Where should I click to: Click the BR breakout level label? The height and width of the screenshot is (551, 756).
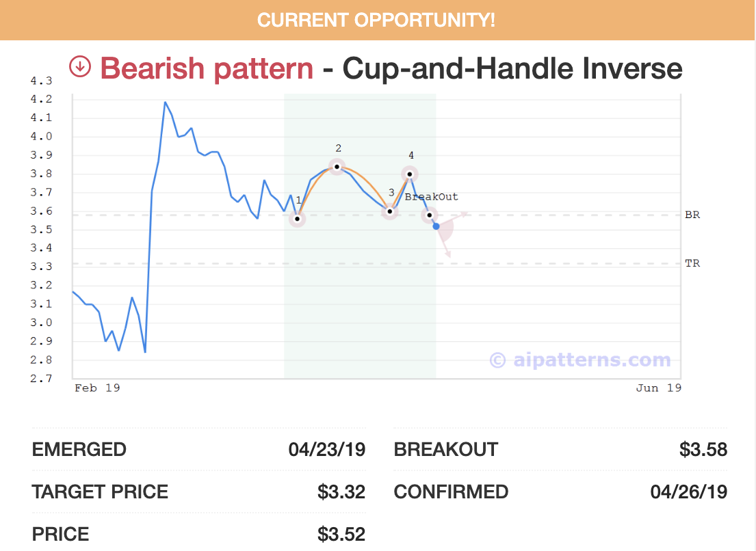(x=692, y=215)
